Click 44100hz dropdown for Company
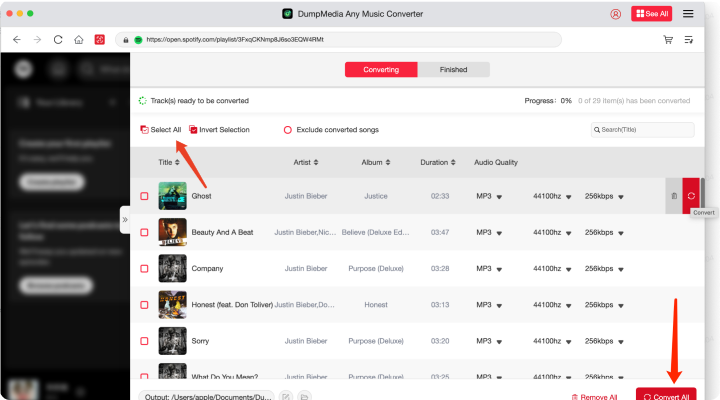 tap(552, 268)
